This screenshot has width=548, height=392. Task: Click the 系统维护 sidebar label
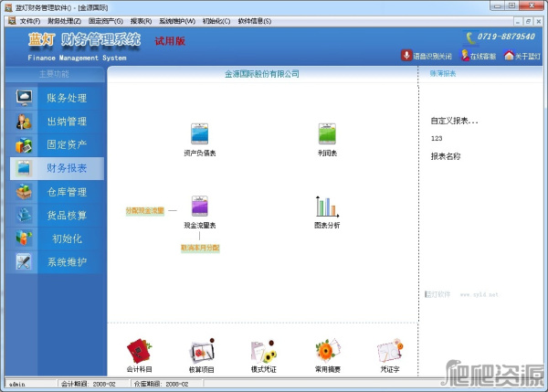tap(67, 262)
